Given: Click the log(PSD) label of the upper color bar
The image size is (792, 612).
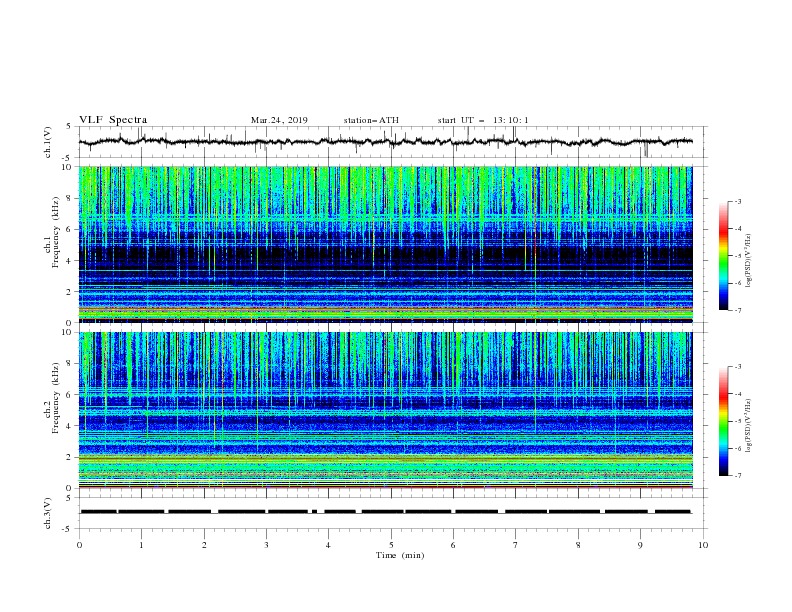Looking at the screenshot, I should pos(748,261).
